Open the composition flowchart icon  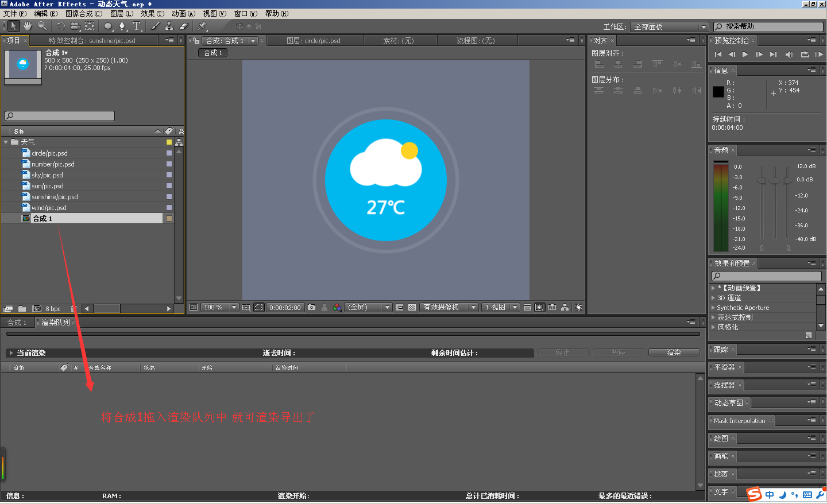coord(565,308)
